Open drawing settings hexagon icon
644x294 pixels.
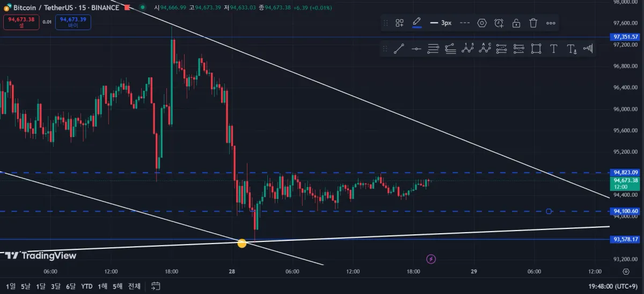pyautogui.click(x=482, y=23)
